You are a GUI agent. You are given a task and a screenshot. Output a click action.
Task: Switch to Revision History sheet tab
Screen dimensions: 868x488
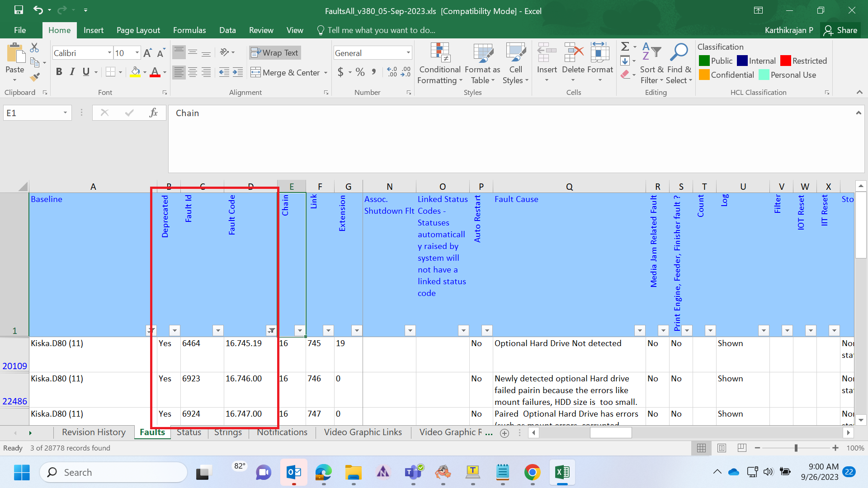pos(94,432)
